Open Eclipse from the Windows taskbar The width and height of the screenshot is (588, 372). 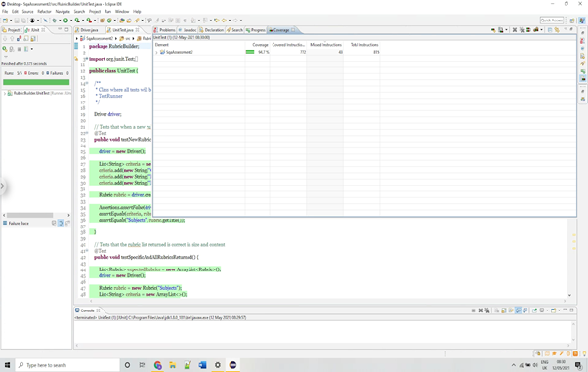tap(232, 365)
